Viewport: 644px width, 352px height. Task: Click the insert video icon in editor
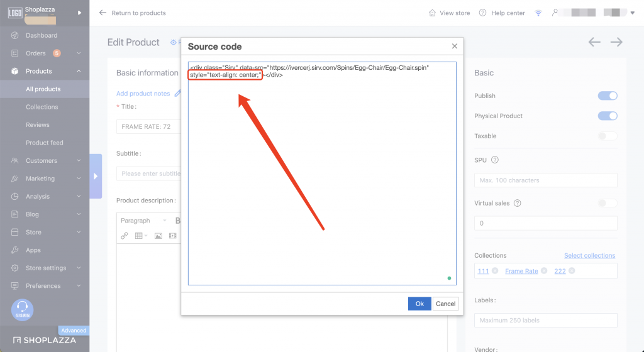click(x=173, y=236)
